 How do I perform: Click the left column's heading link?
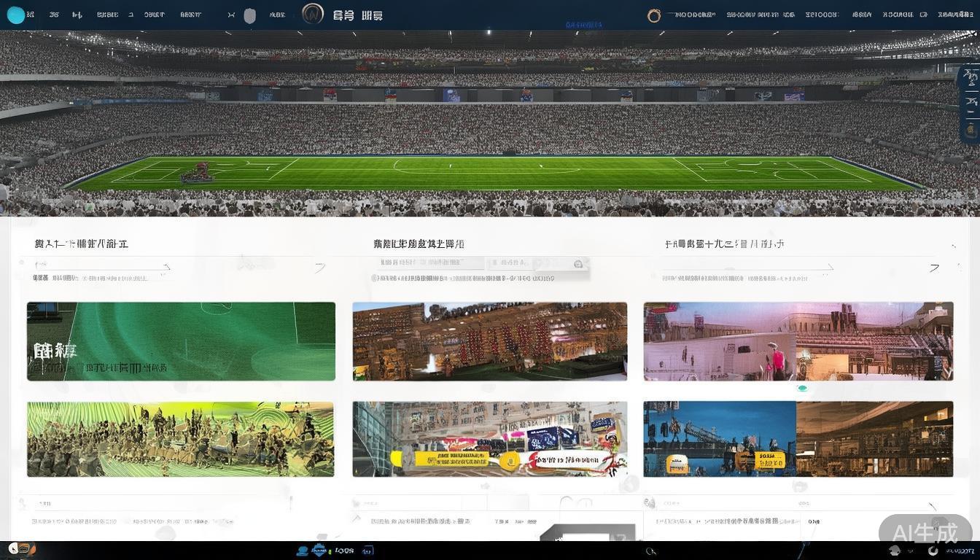(82, 244)
